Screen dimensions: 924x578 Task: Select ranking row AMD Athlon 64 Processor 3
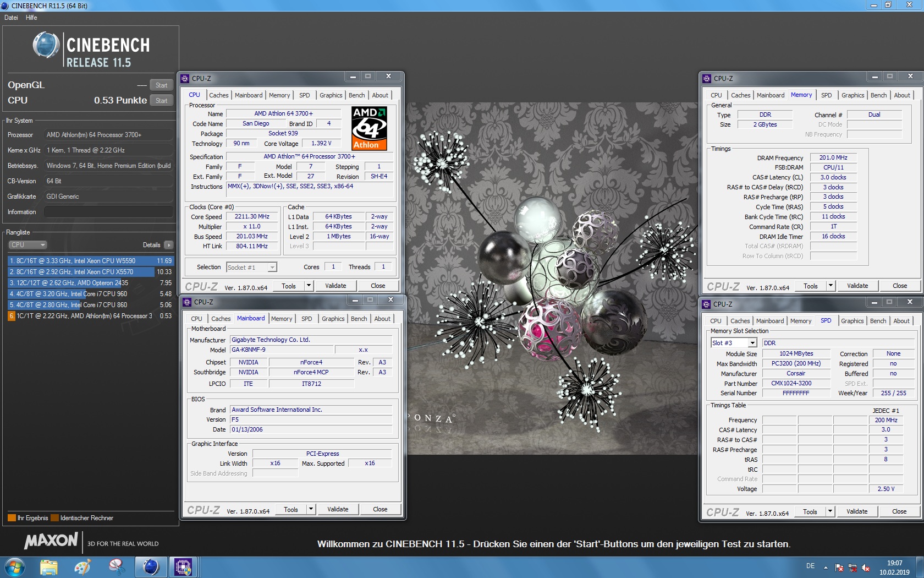point(90,316)
